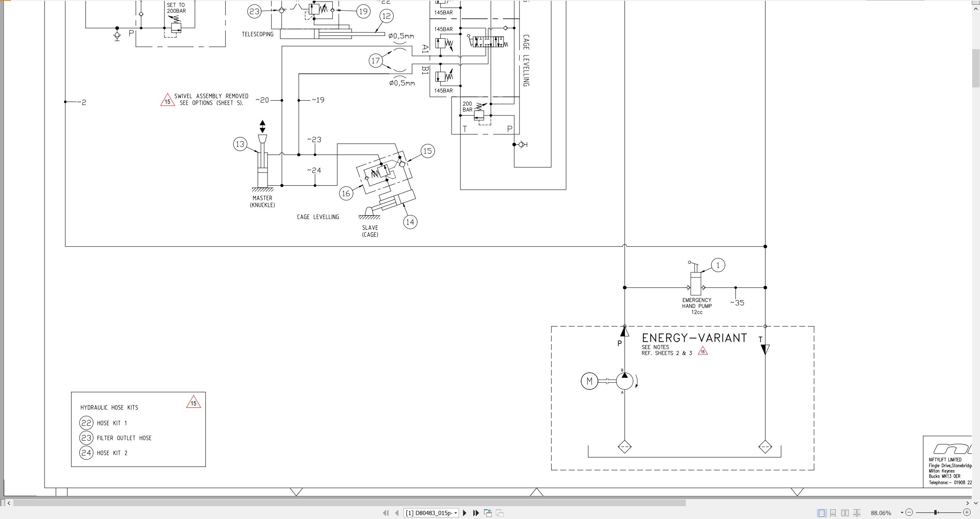The height and width of the screenshot is (519, 980).
Task: Click the SET TO 200BAR label
Action: 176,8
